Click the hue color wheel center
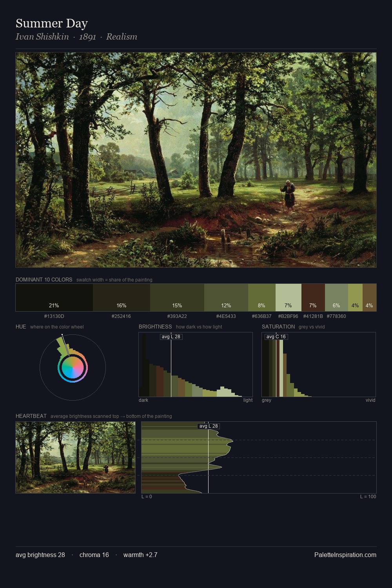392x588 pixels. (x=73, y=368)
